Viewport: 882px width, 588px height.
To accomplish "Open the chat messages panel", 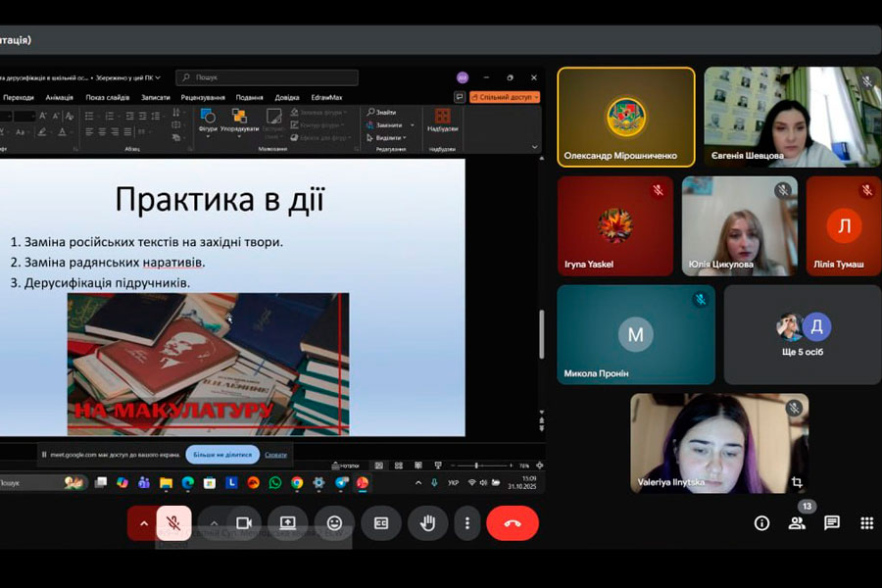I will coord(832,523).
